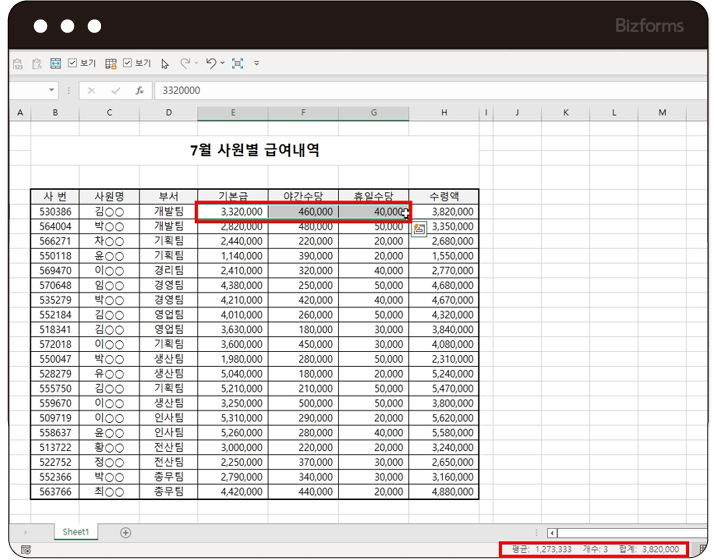Click the formula bar showing 3320000
Image resolution: width=715 pixels, height=560 pixels.
[400, 90]
